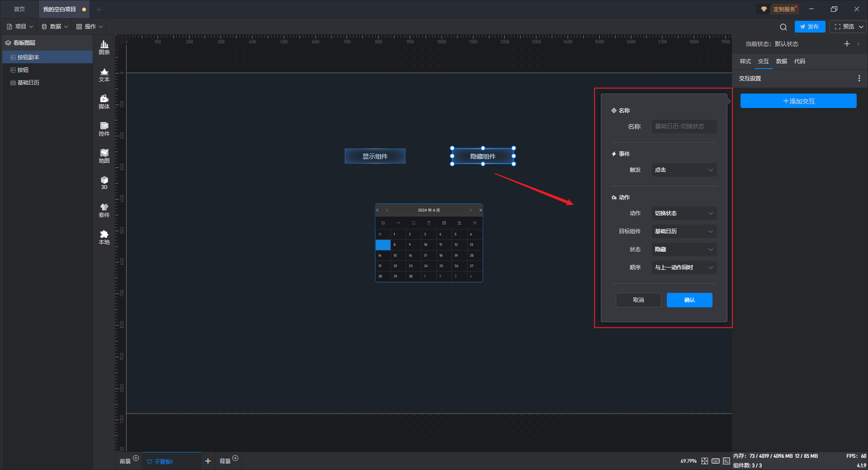868x470 pixels.
Task: Open the 3D components panel
Action: click(x=104, y=183)
